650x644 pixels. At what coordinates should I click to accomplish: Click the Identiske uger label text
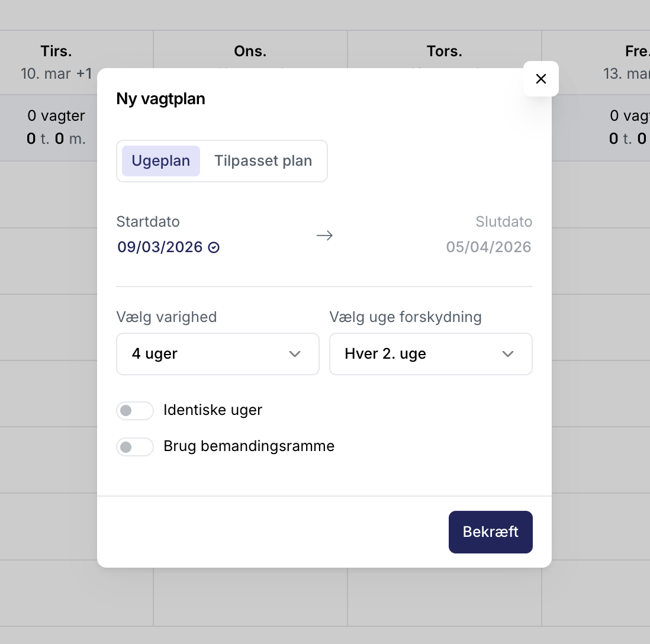(213, 410)
